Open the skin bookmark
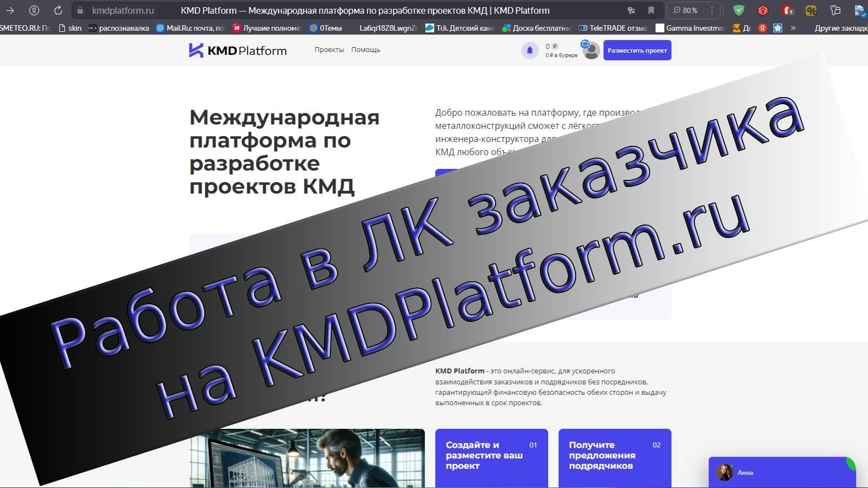868x488 pixels. coord(70,28)
